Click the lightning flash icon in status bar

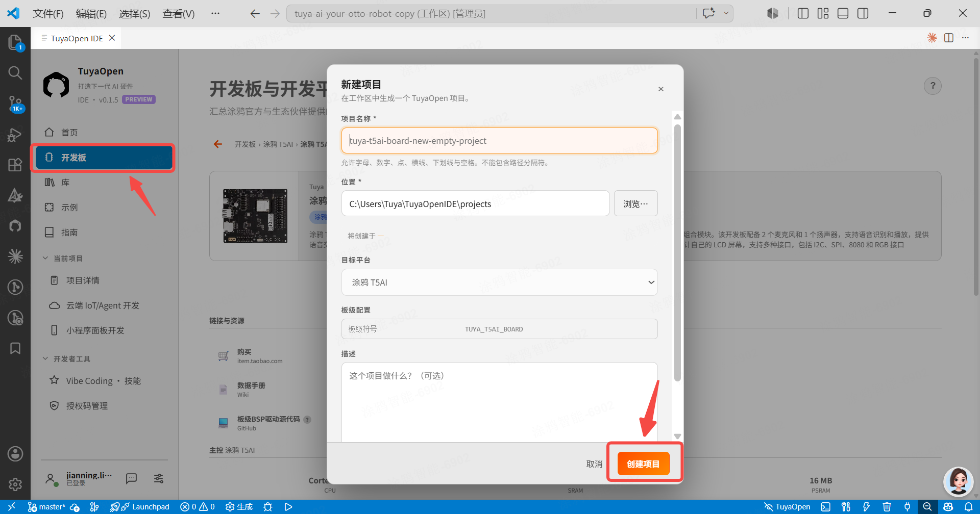tap(866, 507)
